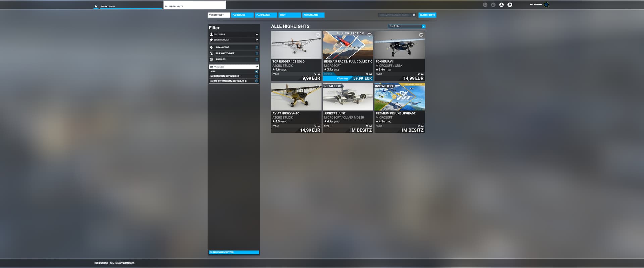Enable the Nur Kostenlose checkbox
The image size is (644, 268).
(x=257, y=53)
